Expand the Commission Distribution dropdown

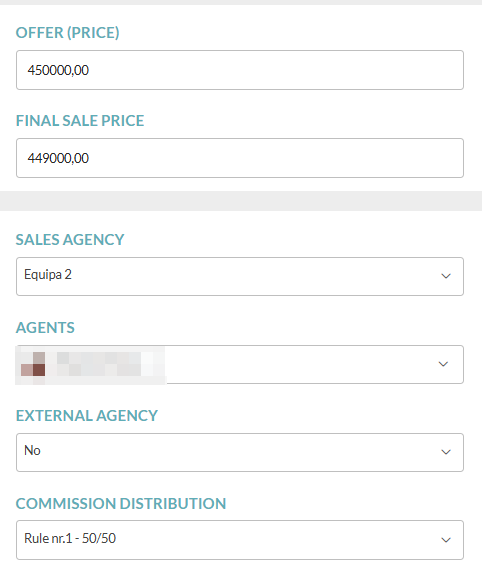pyautogui.click(x=240, y=540)
